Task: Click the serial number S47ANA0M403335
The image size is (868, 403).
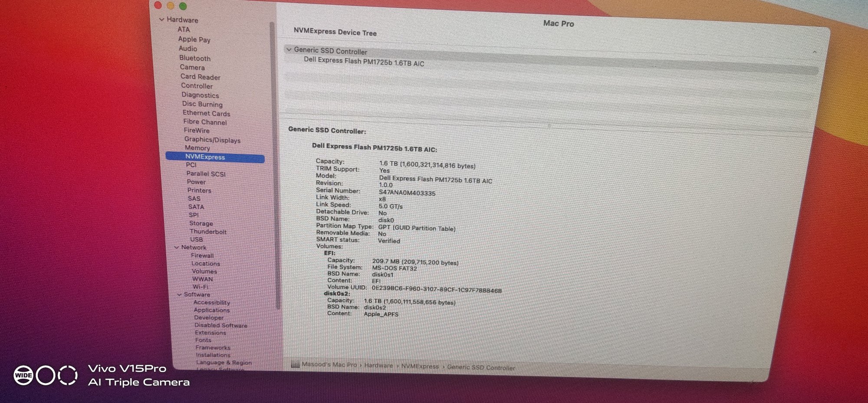Action: pos(407,193)
